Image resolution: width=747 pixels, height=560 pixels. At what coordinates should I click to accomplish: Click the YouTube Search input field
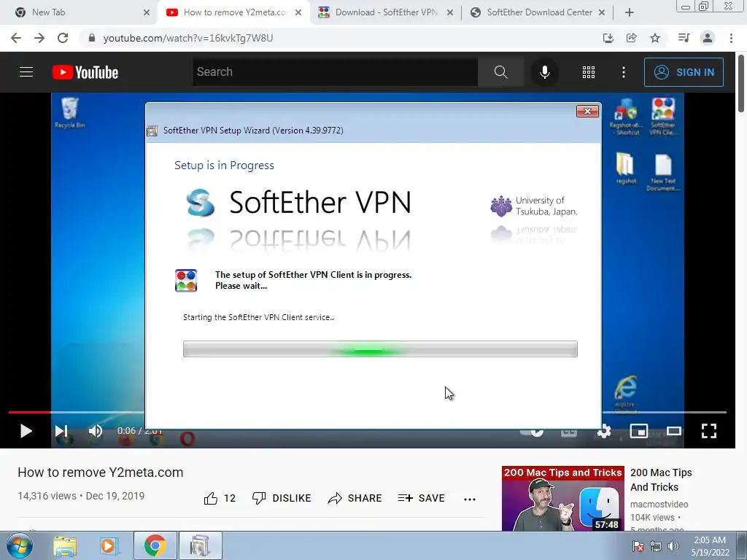point(335,72)
